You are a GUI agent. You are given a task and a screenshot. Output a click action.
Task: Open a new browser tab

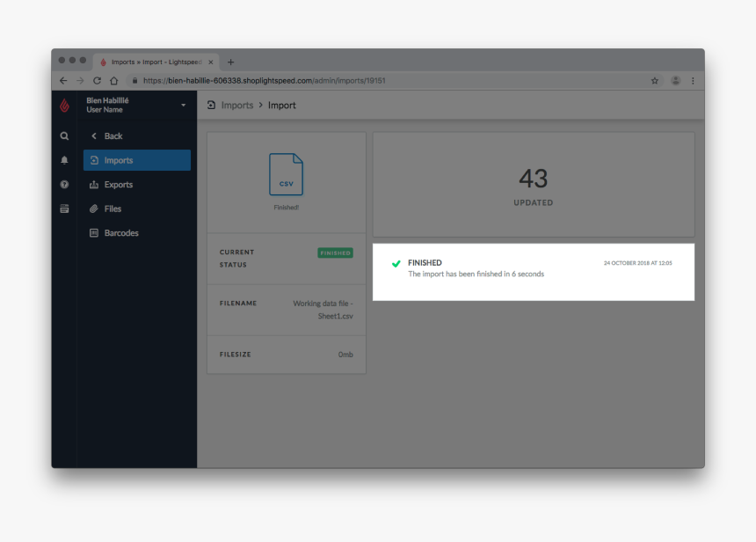click(x=230, y=62)
